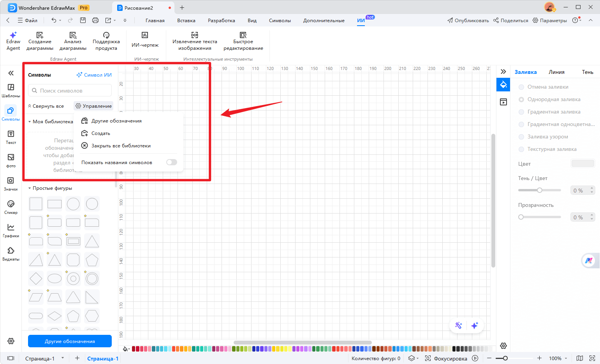600x364 pixels.
Task: Open the ИИ-чертеж tool
Action: coord(145,40)
